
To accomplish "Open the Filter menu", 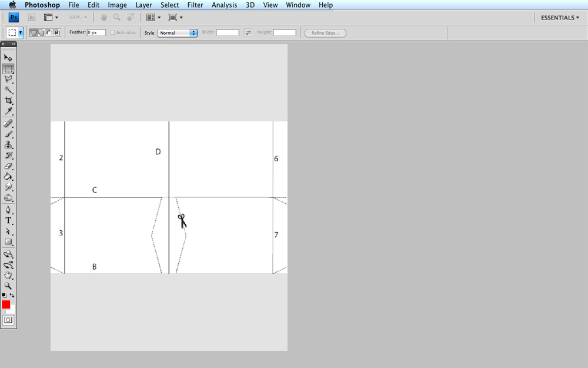I will click(x=195, y=5).
